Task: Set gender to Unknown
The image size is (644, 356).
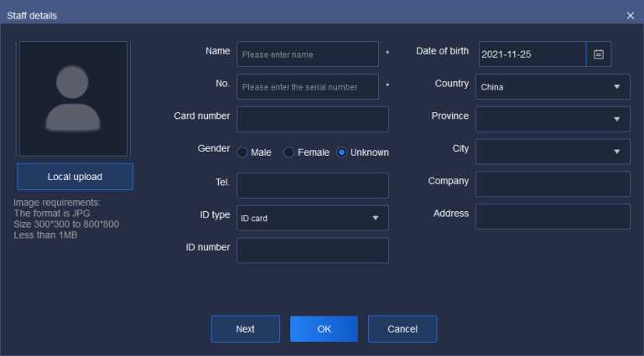Action: (x=342, y=152)
